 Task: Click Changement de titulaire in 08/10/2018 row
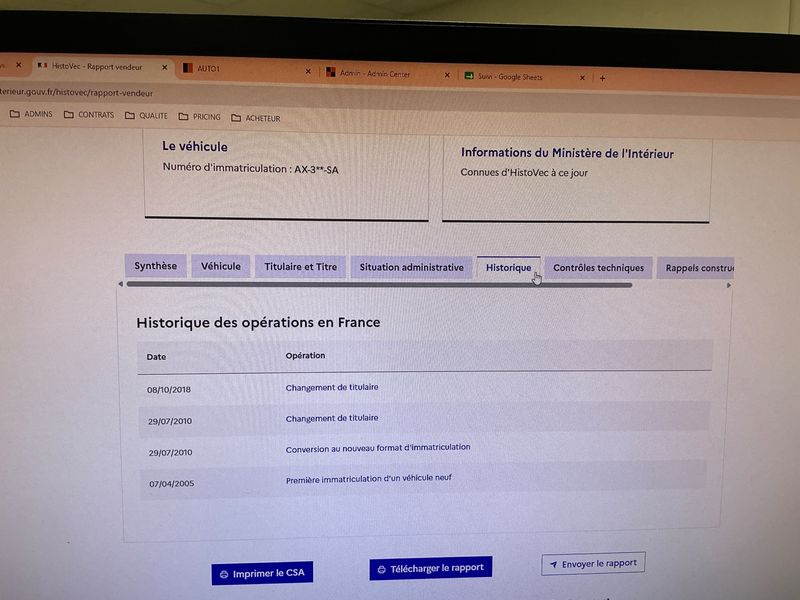(x=332, y=387)
